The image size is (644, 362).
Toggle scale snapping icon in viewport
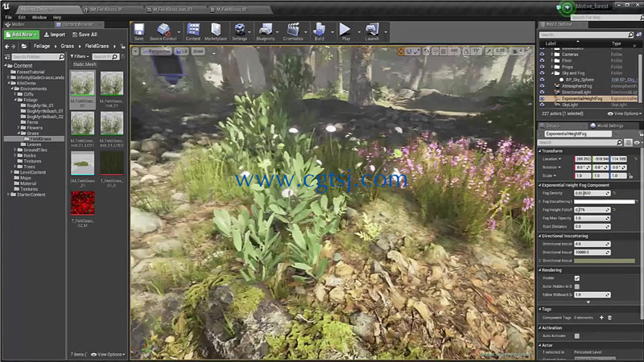[489, 51]
